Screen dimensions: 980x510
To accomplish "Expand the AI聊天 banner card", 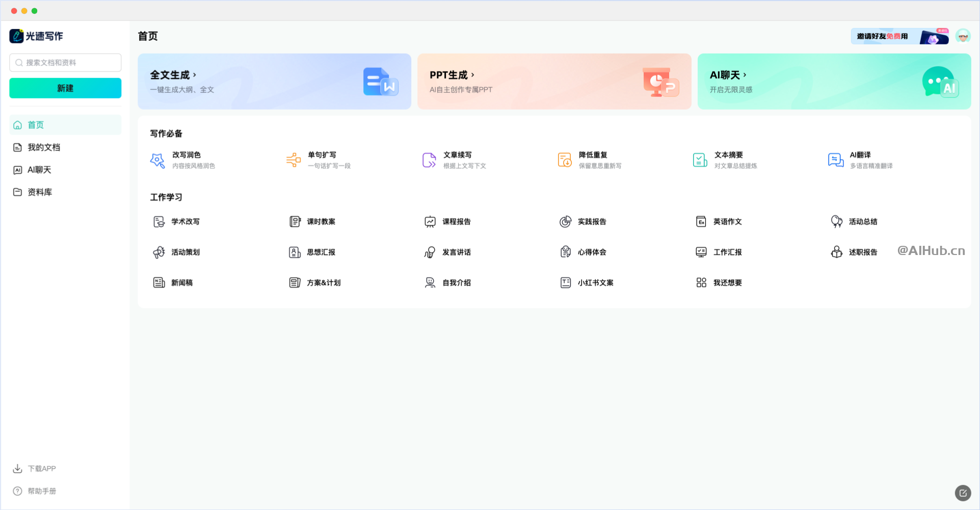I will click(745, 75).
